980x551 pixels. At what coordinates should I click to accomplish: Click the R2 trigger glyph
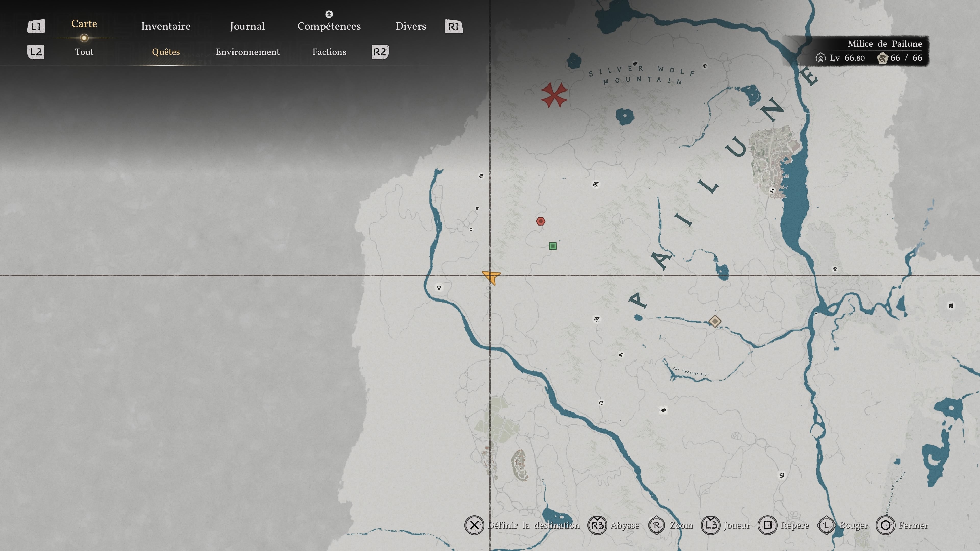coord(380,52)
